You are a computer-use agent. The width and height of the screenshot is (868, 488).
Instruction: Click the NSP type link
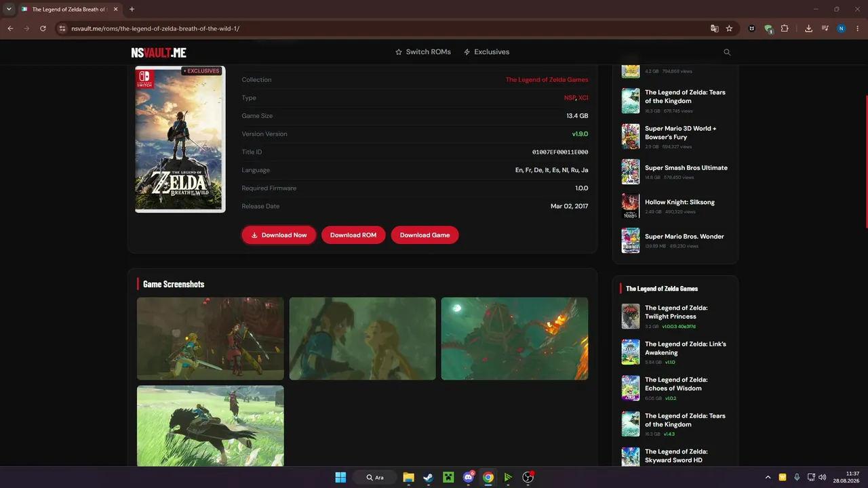click(570, 98)
